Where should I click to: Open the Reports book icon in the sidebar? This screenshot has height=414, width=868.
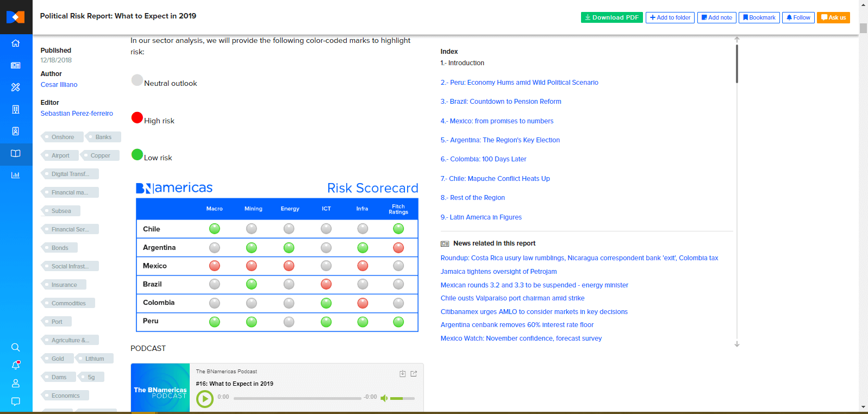tap(16, 154)
